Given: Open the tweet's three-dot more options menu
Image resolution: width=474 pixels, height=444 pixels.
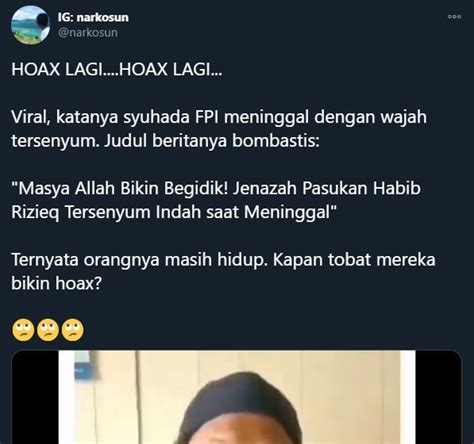Looking at the screenshot, I should point(454,17).
